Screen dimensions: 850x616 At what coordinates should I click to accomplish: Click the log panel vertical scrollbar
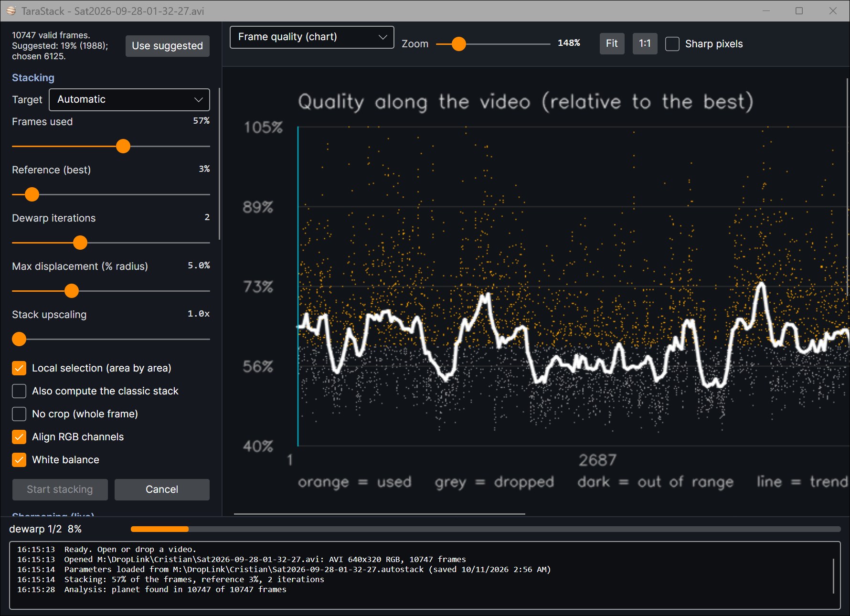pyautogui.click(x=833, y=576)
